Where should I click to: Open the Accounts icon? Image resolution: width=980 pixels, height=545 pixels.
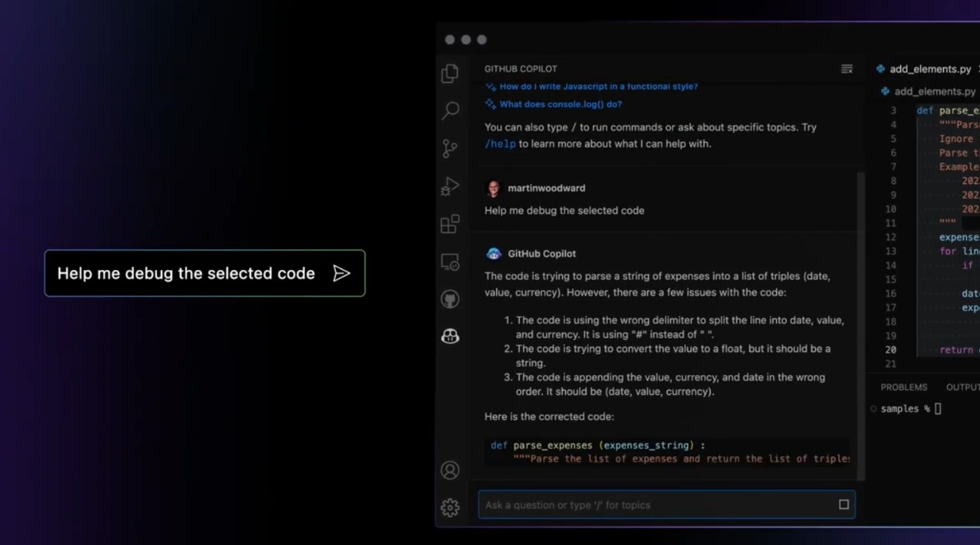(450, 470)
